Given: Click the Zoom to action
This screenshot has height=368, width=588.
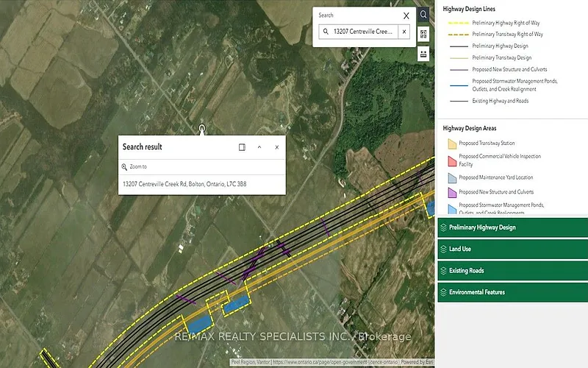Looking at the screenshot, I should click(x=135, y=167).
